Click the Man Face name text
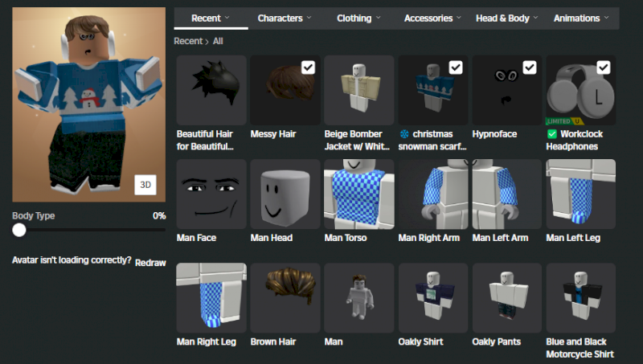The width and height of the screenshot is (643, 364). (x=196, y=238)
